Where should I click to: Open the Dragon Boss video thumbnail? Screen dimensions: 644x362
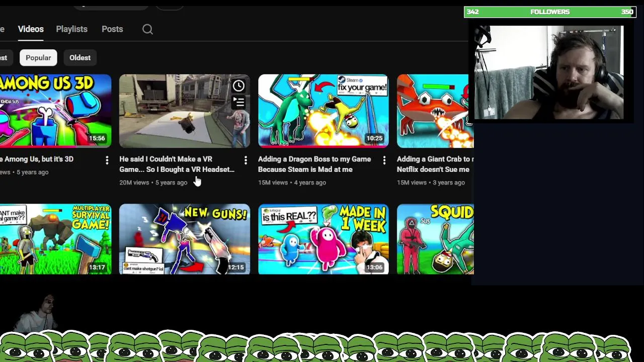point(324,111)
